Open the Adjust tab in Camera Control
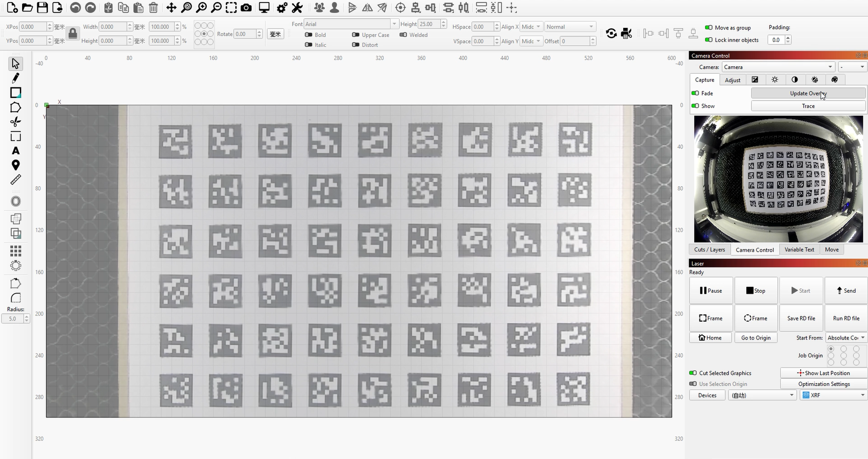The height and width of the screenshot is (459, 868). point(732,80)
